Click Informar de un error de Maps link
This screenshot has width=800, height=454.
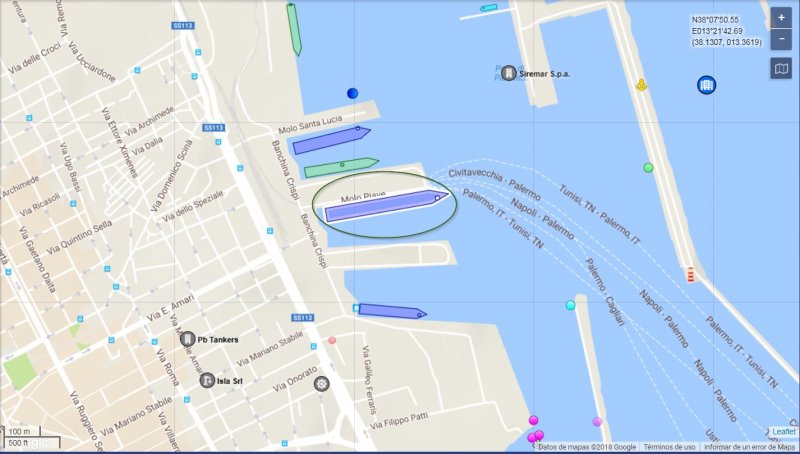[x=749, y=447]
